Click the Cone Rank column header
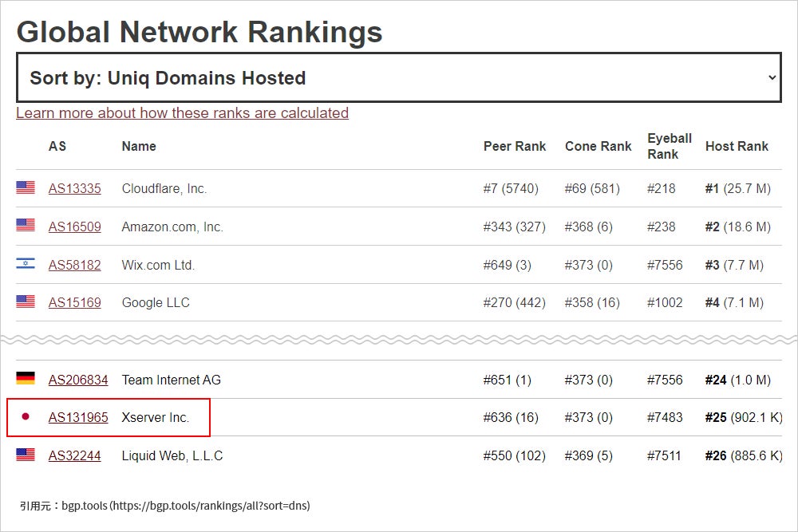This screenshot has width=798, height=532. (x=598, y=147)
